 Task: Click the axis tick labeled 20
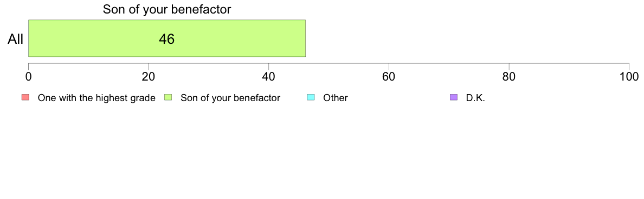(x=149, y=76)
